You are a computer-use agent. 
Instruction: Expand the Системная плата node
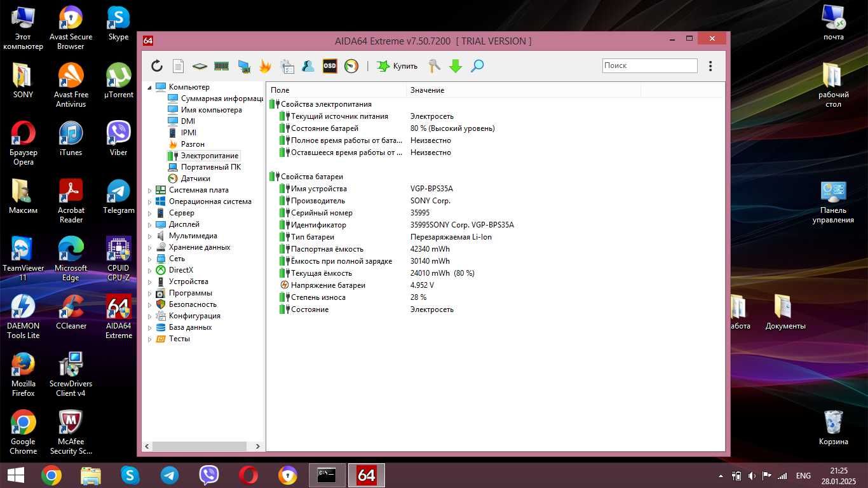click(150, 190)
